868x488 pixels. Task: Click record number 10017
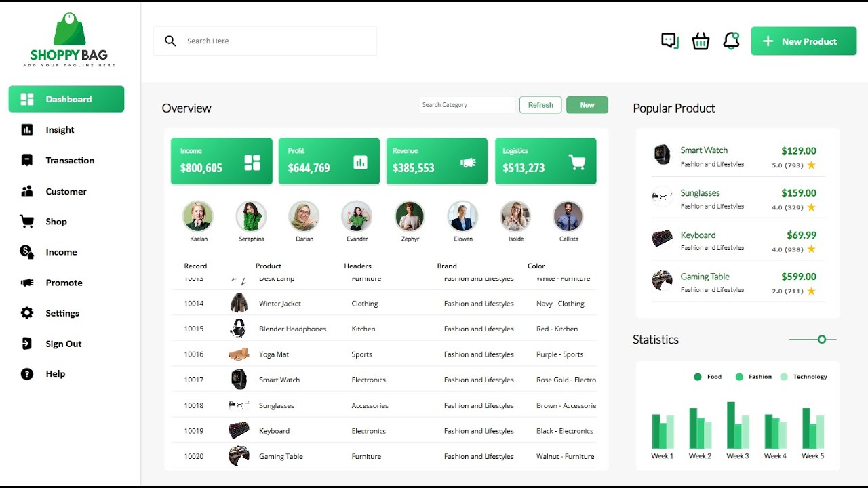[x=194, y=380]
